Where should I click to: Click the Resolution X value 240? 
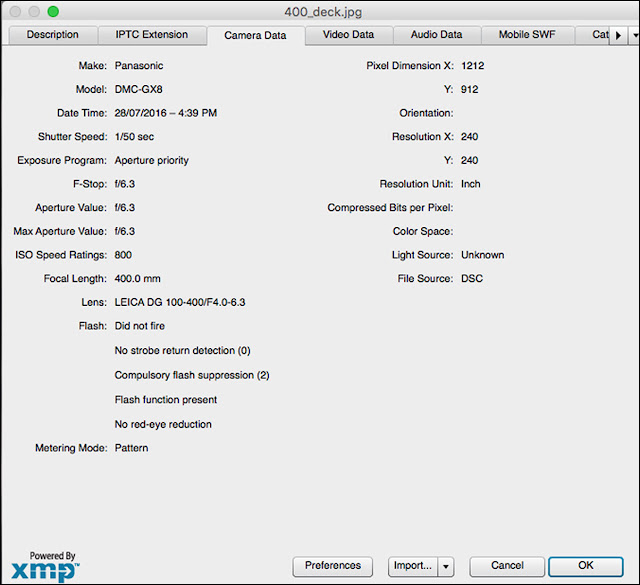click(x=469, y=137)
